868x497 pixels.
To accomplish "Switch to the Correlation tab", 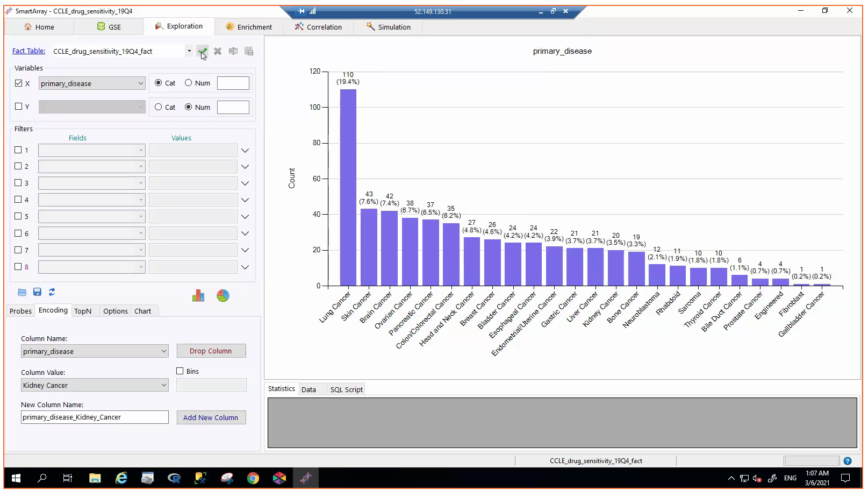I will click(318, 27).
